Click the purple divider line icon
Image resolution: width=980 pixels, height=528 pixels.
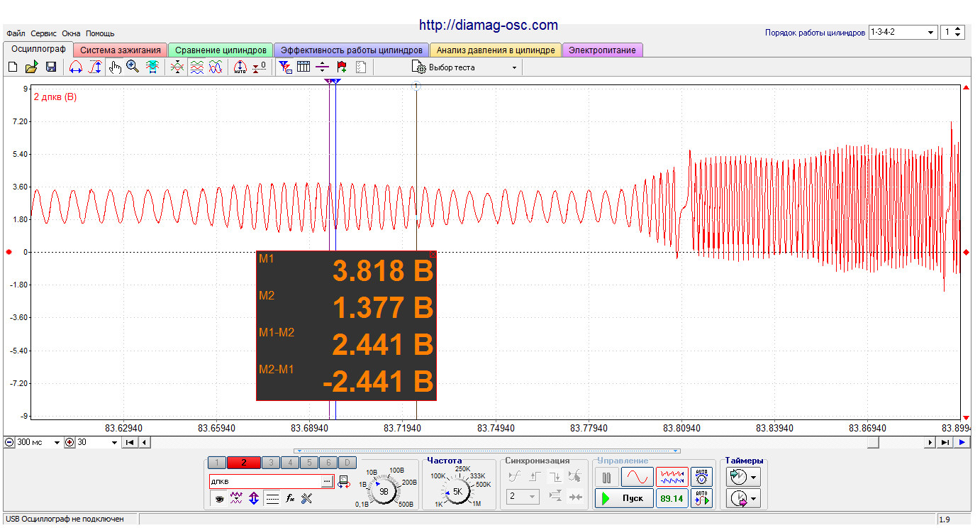[x=322, y=67]
